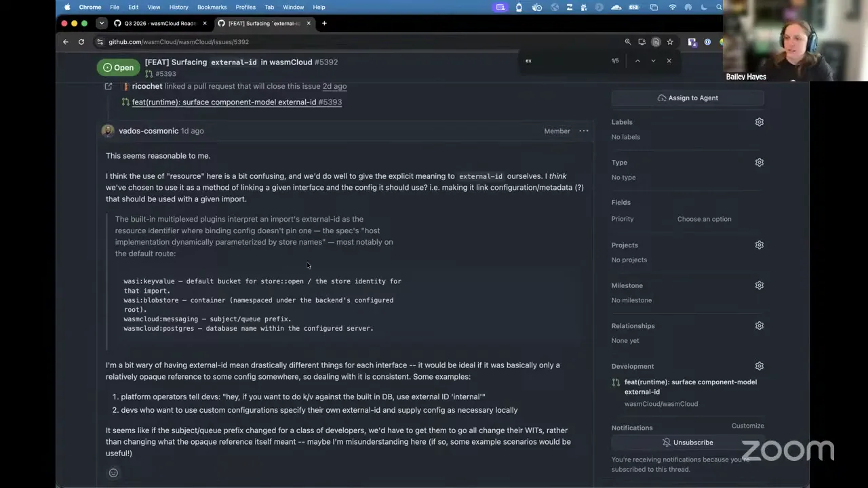Screen dimensions: 868x488
Task: Open macOS Spotlight search
Action: click(719, 7)
